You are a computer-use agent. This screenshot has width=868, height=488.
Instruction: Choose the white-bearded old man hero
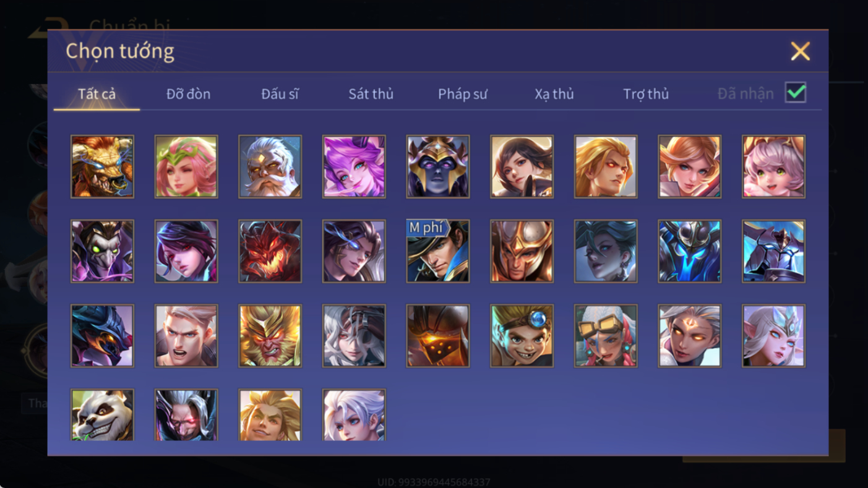(270, 167)
